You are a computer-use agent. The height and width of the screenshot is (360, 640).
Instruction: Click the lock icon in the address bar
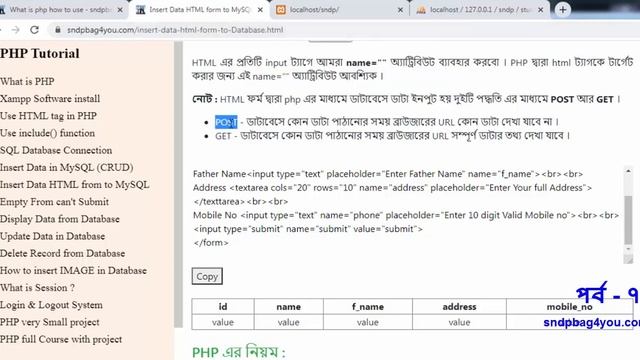coord(58,30)
